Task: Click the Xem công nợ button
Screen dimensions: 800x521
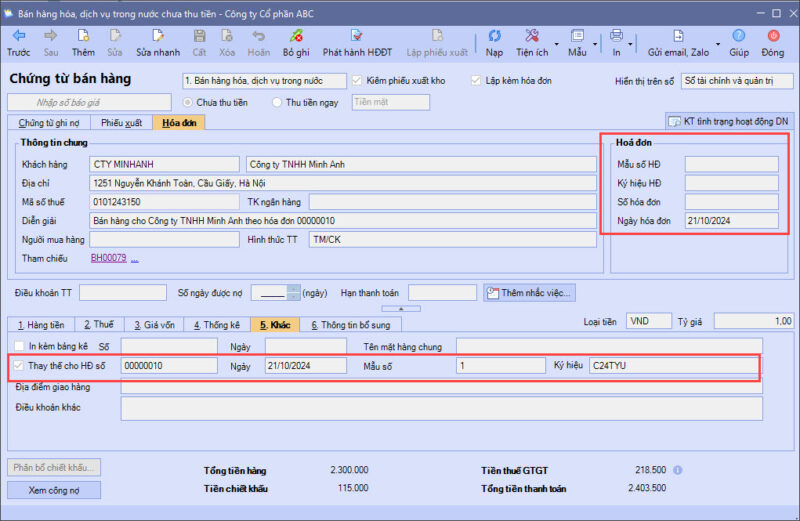Action: point(54,490)
